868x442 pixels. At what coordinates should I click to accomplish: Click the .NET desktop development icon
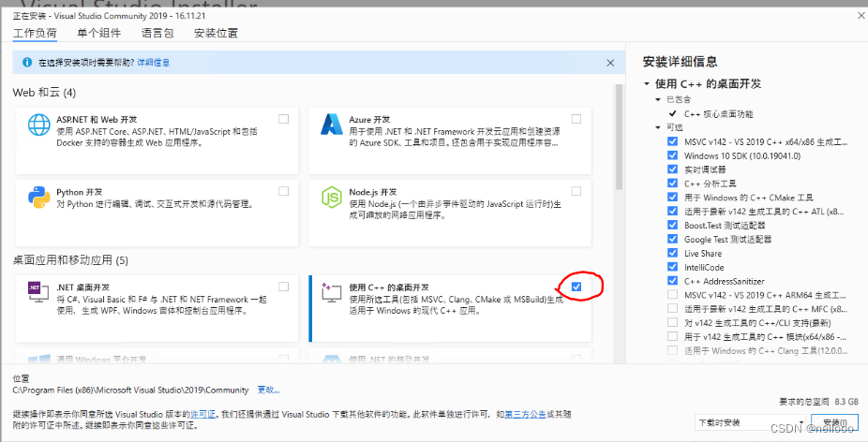click(38, 291)
